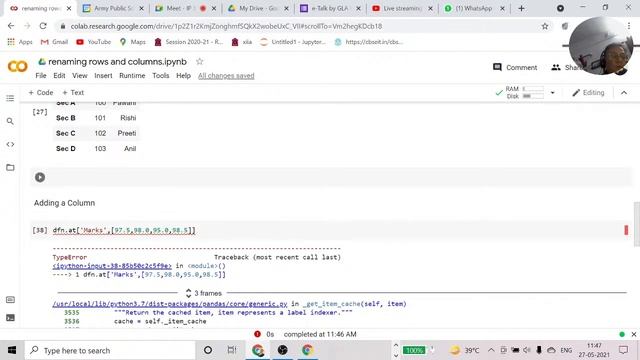Switch to the Army Public School tab

[x=113, y=8]
